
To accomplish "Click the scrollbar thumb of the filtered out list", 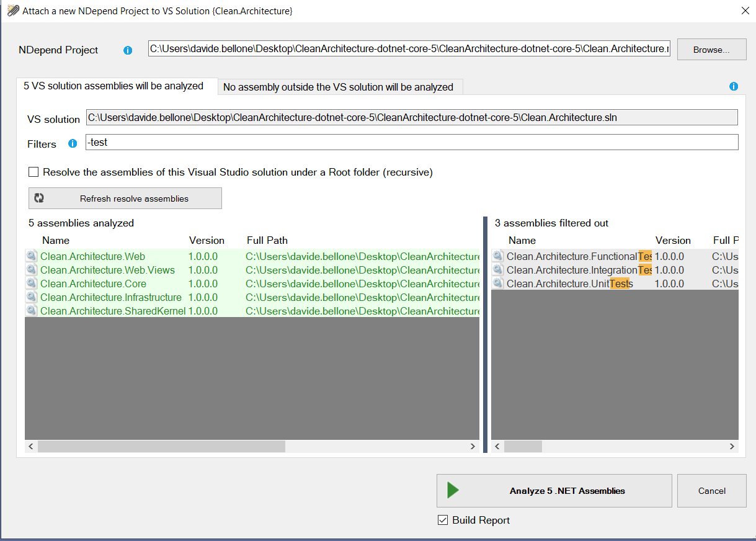I will click(x=523, y=446).
